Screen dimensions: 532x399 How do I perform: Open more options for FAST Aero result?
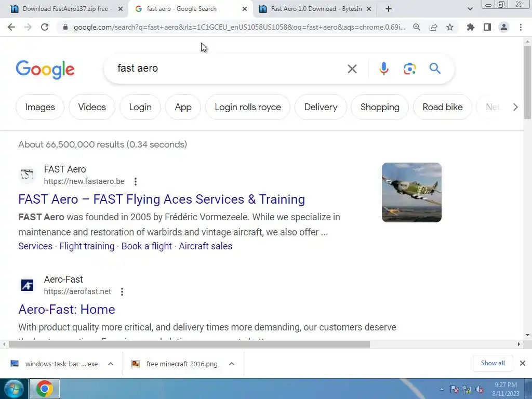coord(136,181)
